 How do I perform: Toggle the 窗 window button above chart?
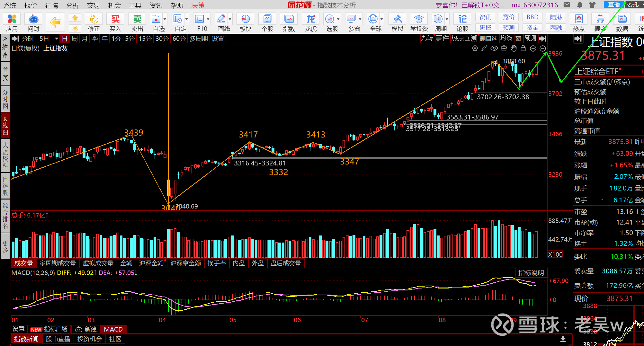tap(518, 39)
